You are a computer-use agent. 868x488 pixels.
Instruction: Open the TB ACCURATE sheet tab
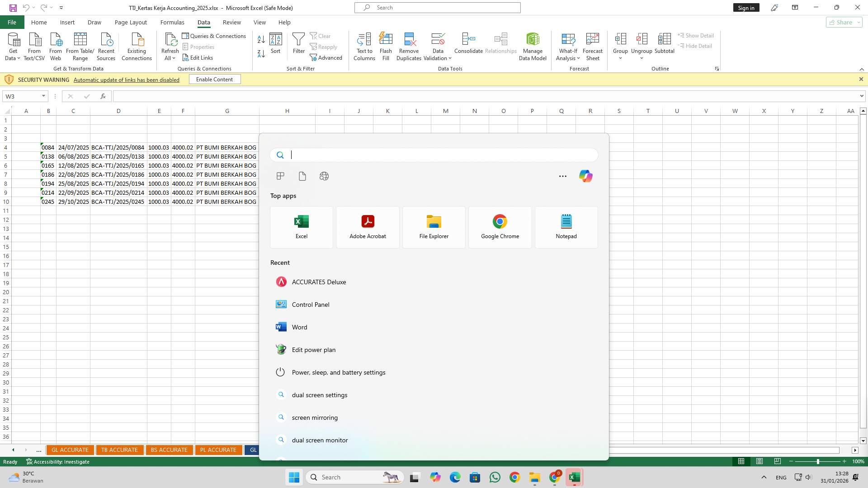(119, 450)
